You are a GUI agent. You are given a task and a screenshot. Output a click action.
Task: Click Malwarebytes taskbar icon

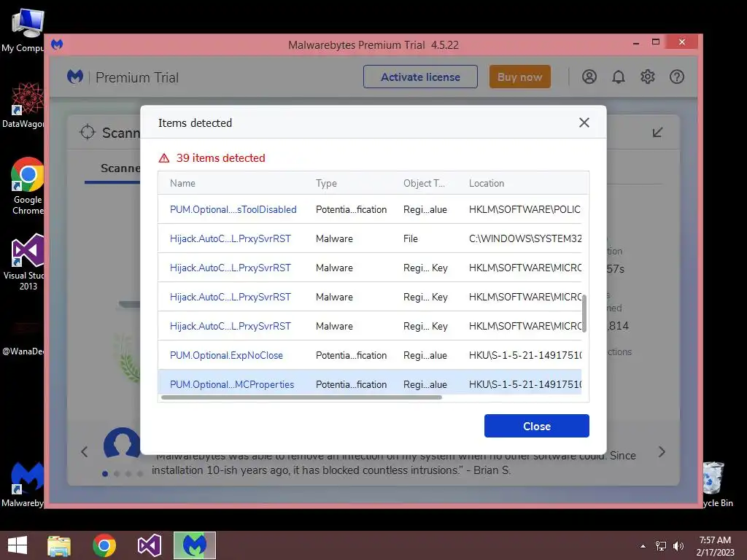click(x=194, y=545)
